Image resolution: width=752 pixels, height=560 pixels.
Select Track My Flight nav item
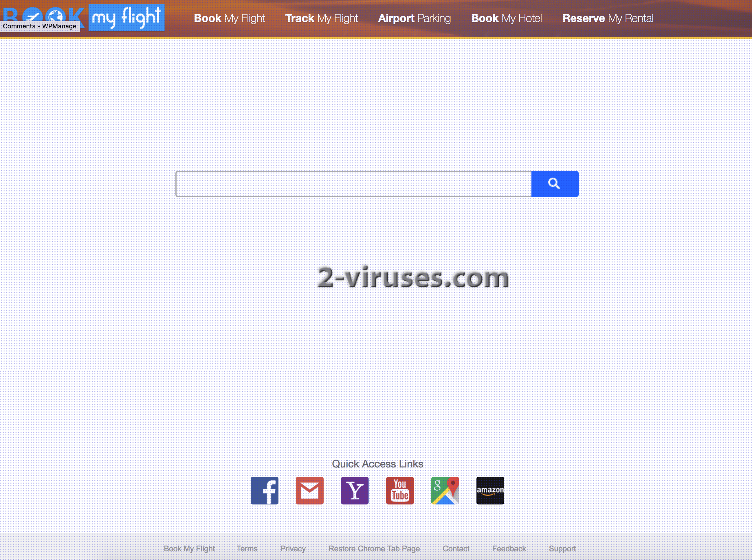321,18
